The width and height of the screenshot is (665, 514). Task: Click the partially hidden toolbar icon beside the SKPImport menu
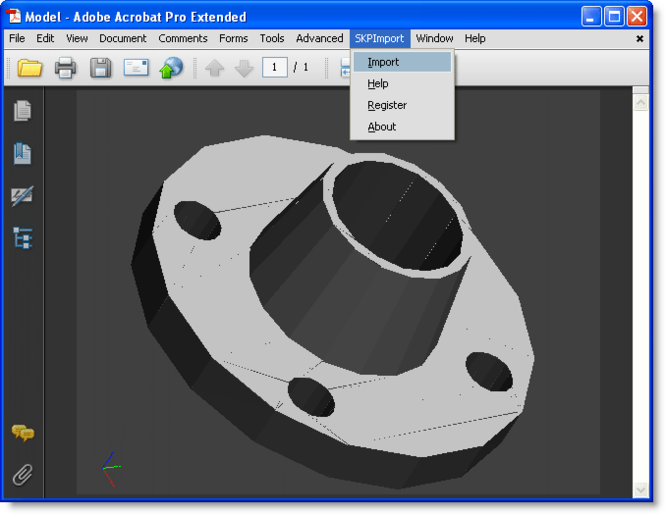(x=345, y=68)
